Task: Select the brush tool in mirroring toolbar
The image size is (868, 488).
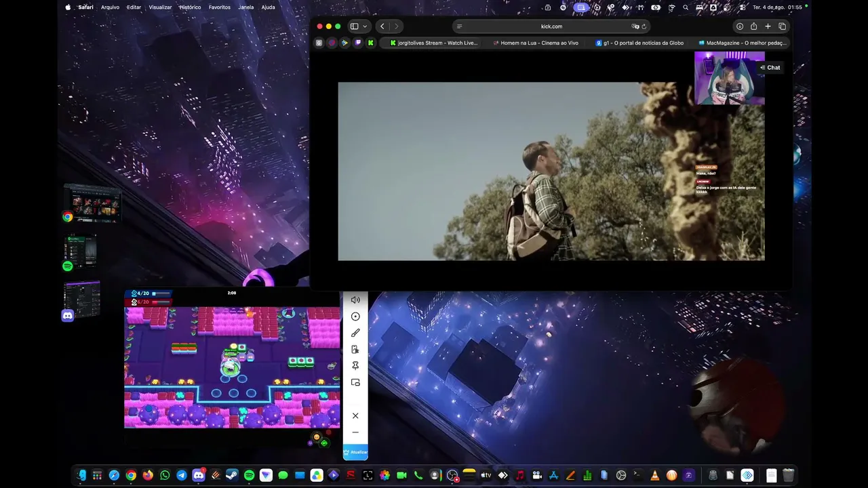Action: [355, 333]
